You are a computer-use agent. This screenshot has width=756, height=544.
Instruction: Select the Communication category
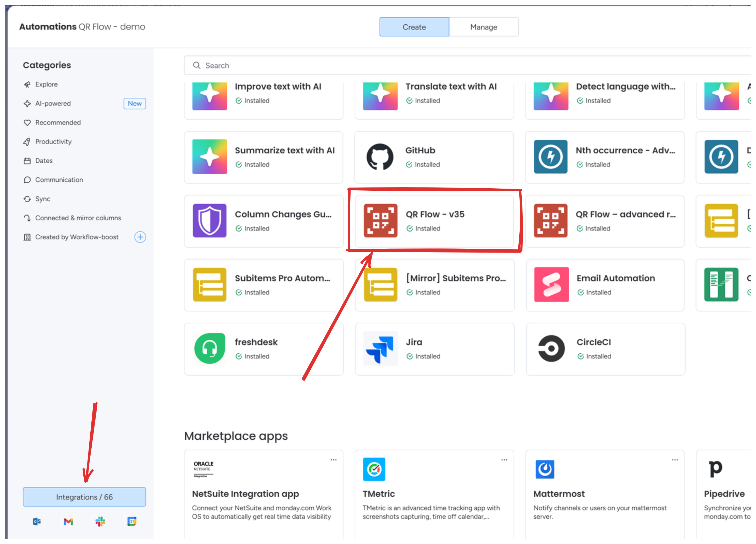(59, 180)
